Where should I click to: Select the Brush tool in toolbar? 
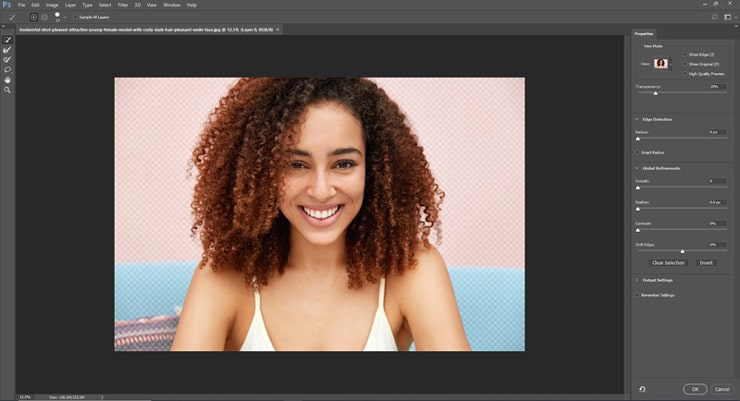point(8,60)
